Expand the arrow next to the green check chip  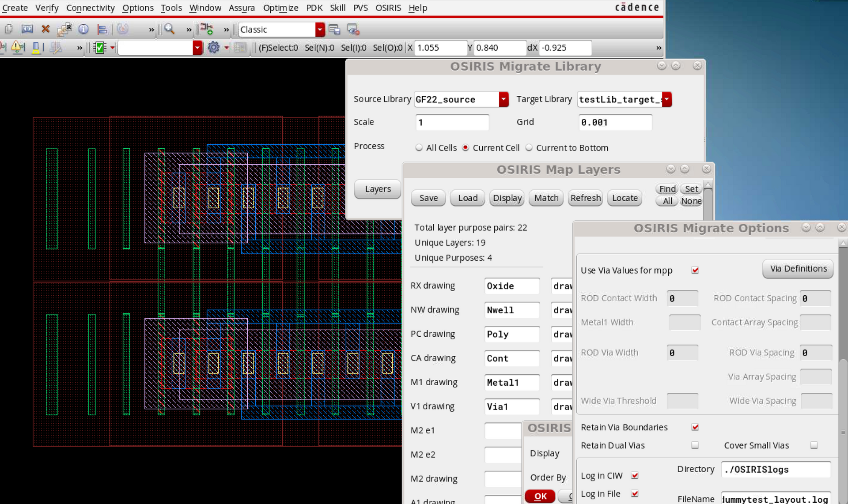tap(113, 48)
